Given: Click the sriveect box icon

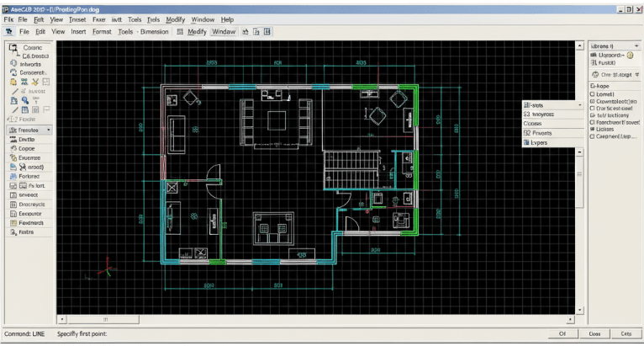Looking at the screenshot, I should coord(13,195).
